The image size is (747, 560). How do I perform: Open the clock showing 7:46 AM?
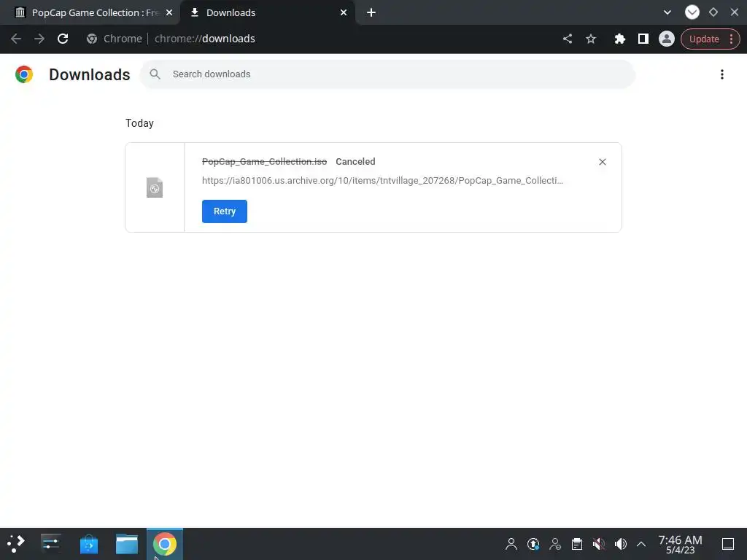coord(681,544)
